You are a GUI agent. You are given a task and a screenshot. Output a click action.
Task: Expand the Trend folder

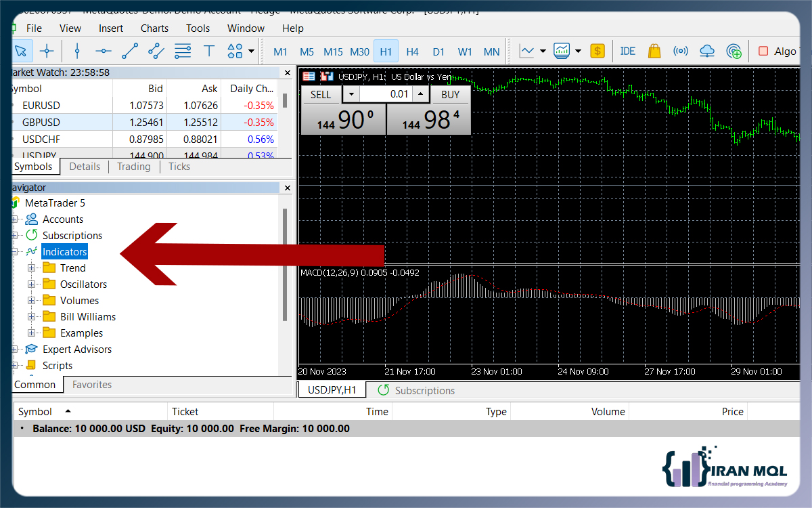(x=31, y=268)
